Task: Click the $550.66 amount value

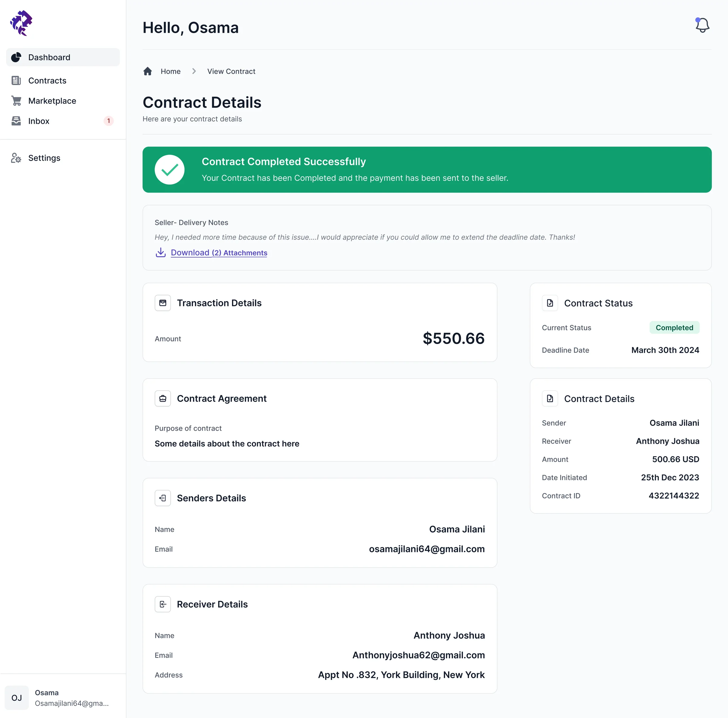Action: pyautogui.click(x=454, y=339)
